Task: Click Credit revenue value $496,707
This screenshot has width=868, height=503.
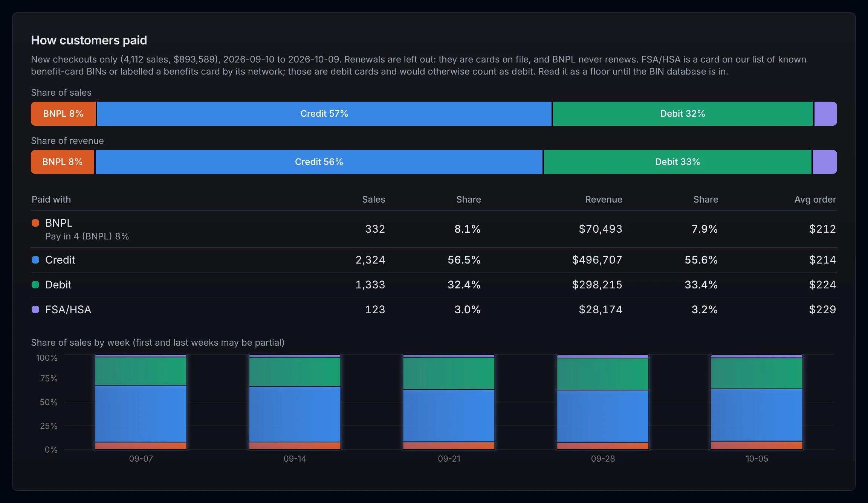Action: pyautogui.click(x=597, y=260)
